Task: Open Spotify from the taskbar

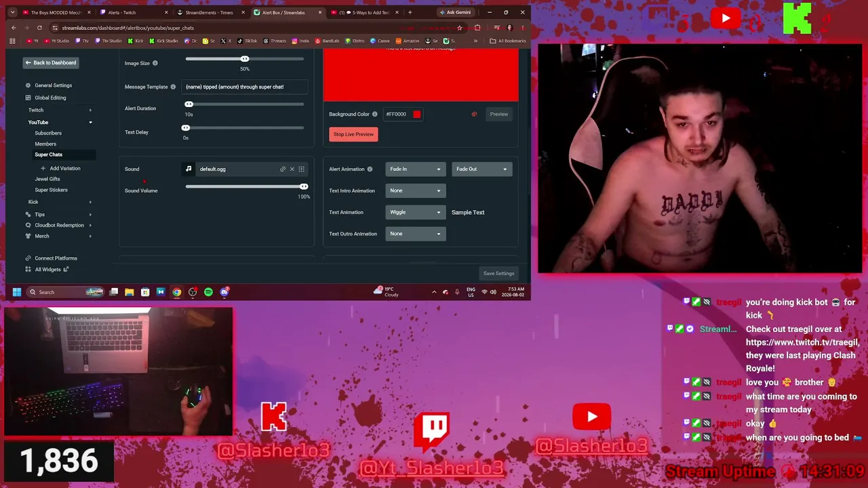Action: (x=208, y=292)
